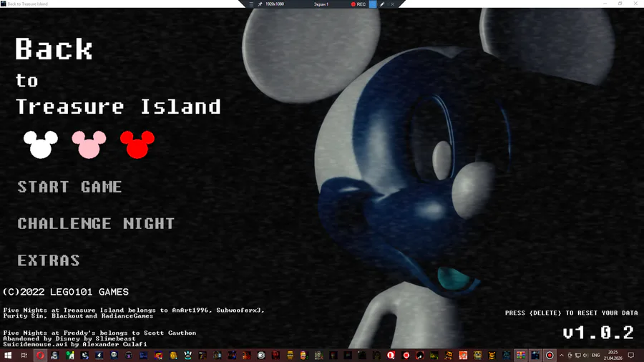The width and height of the screenshot is (644, 362).
Task: Open the volume control in the tray
Action: click(585, 356)
